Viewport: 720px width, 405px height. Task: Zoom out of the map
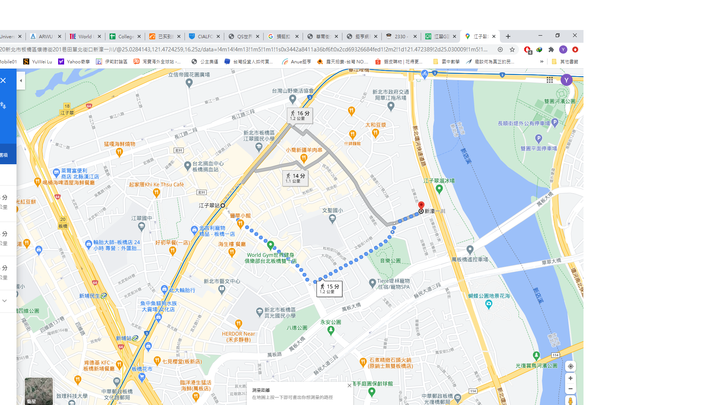coord(570,389)
